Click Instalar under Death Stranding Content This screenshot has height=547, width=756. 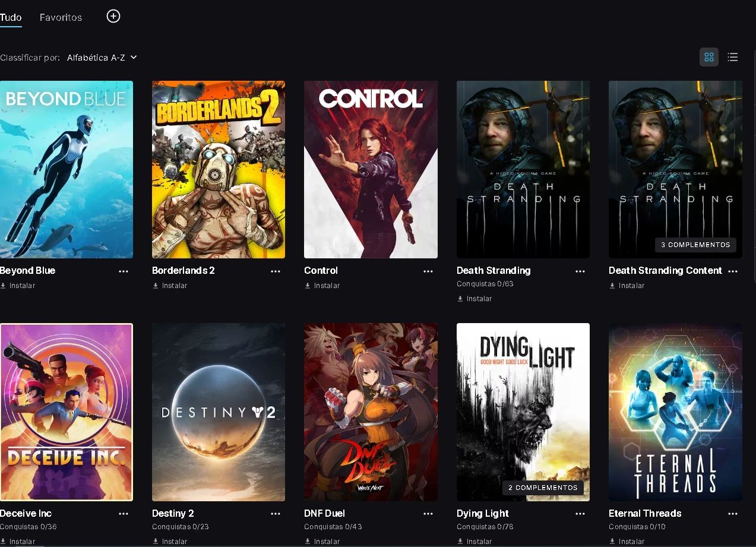627,286
